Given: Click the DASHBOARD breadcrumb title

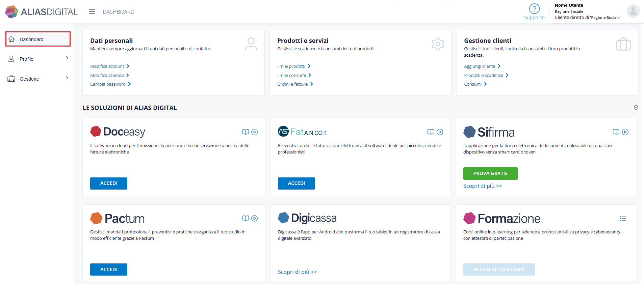Looking at the screenshot, I should (x=119, y=12).
